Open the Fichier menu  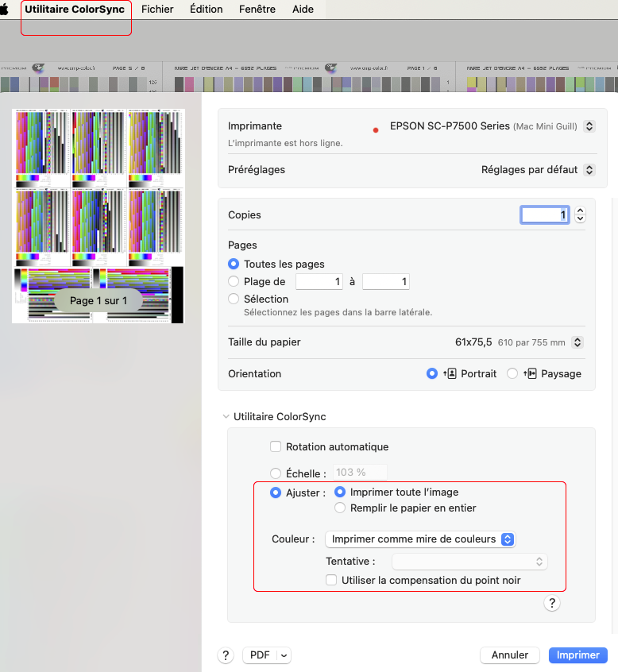point(157,10)
